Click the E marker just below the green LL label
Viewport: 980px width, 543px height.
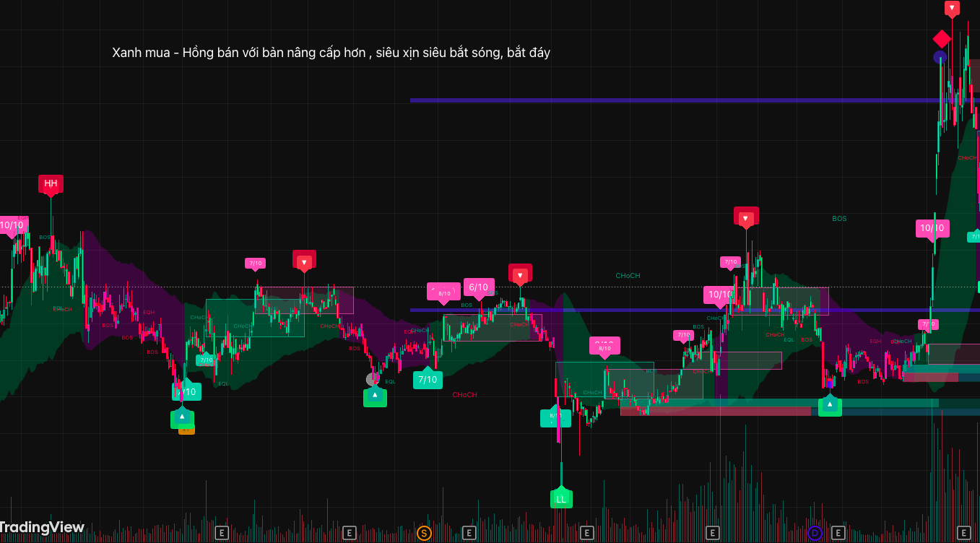[x=587, y=534]
